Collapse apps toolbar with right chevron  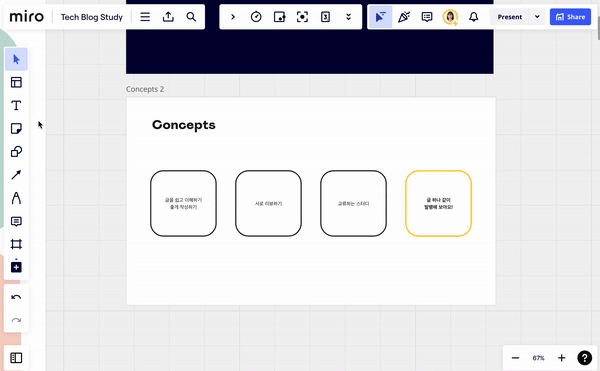pyautogui.click(x=233, y=17)
